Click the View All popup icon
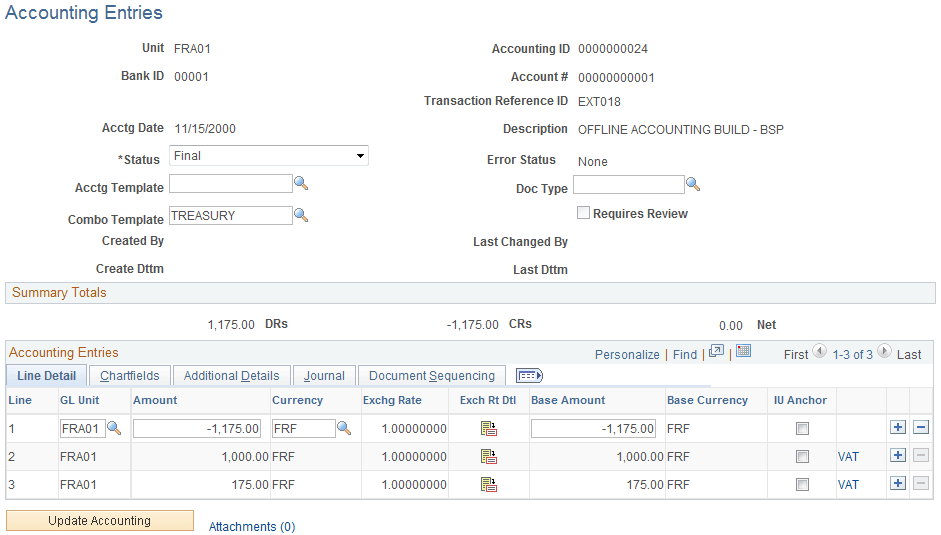The width and height of the screenshot is (941, 535). coord(717,352)
